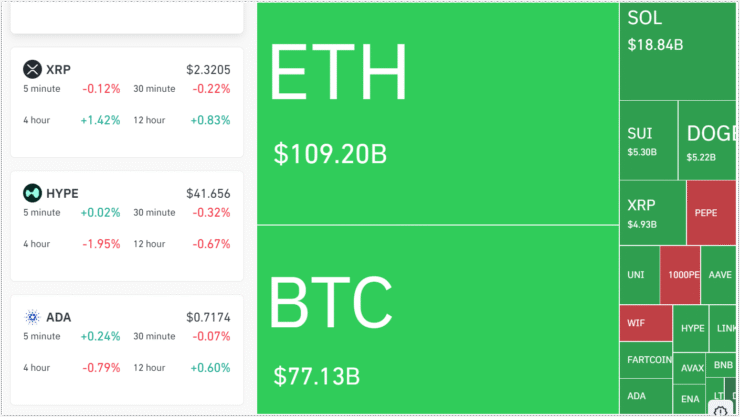This screenshot has width=740, height=417.
Task: Select the AAVE heatmap tile
Action: 719,275
